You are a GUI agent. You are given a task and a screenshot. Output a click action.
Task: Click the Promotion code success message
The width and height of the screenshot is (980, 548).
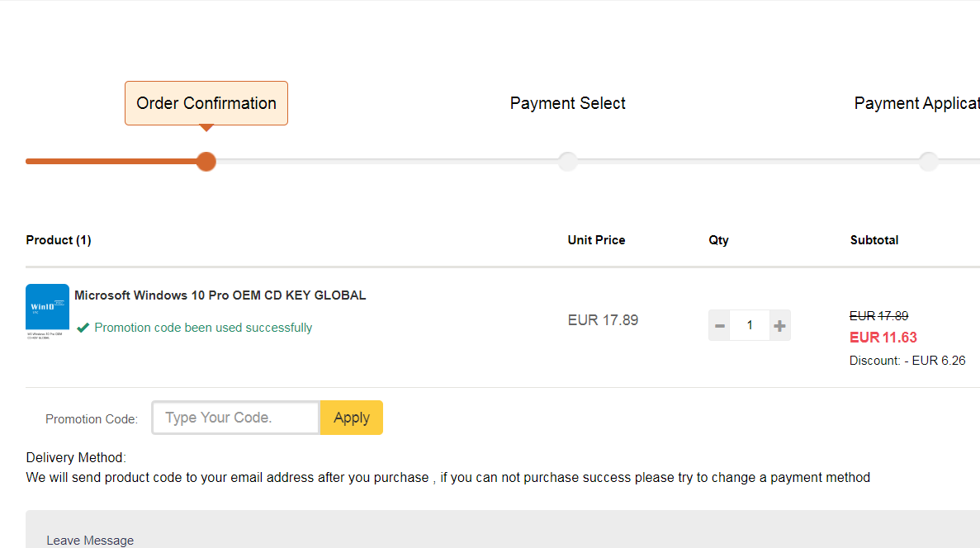point(203,328)
